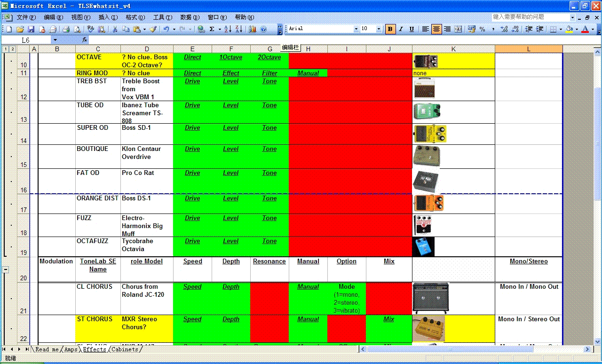
Task: Open the Arial font name dropdown
Action: 356,29
